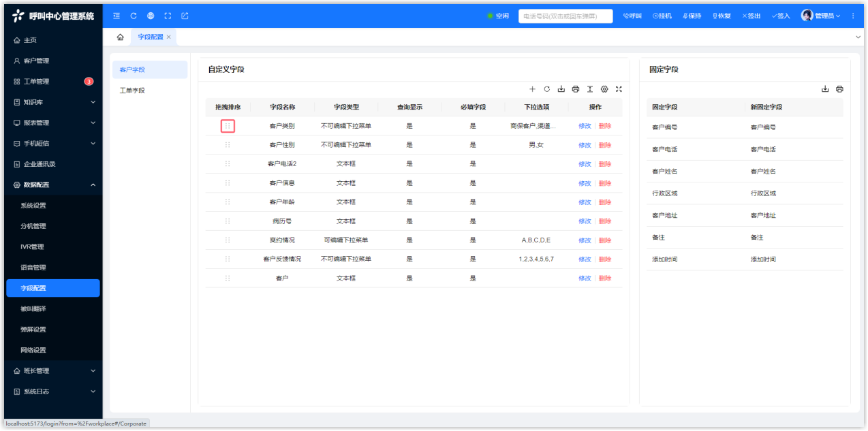Click the fullscreen icon in the top bar
This screenshot has width=868, height=431.
point(168,16)
